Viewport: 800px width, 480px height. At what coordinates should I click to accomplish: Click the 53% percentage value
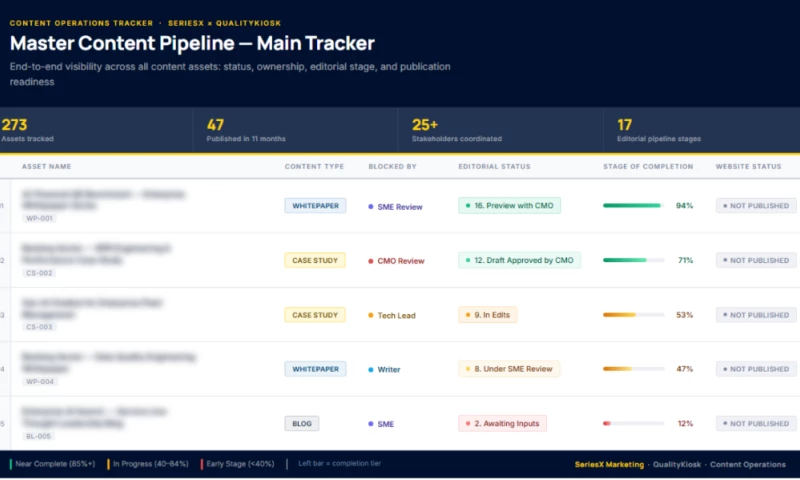point(684,315)
